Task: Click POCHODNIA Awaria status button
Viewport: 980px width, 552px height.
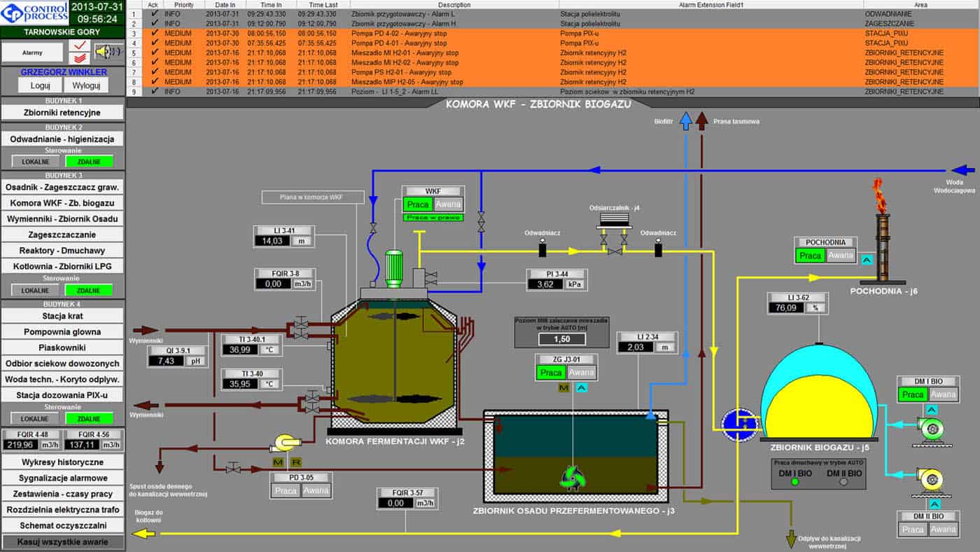Action: 839,256
